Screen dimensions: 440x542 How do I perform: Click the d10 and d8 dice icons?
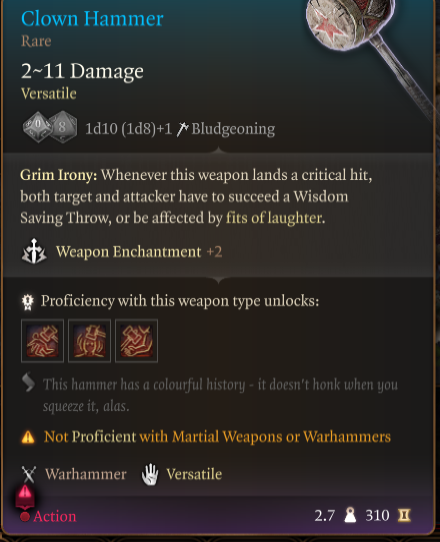(50, 127)
